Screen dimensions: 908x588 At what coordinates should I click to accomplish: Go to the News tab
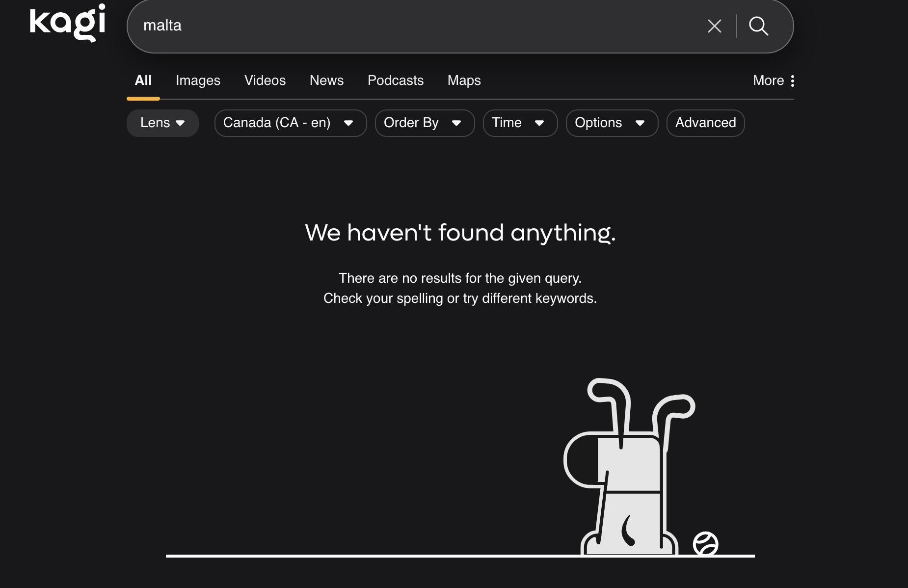[326, 80]
